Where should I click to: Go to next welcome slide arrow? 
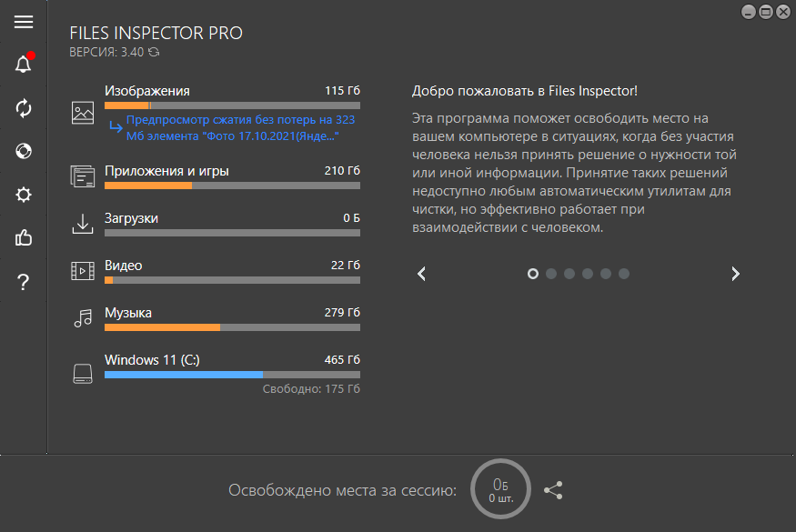coord(735,274)
